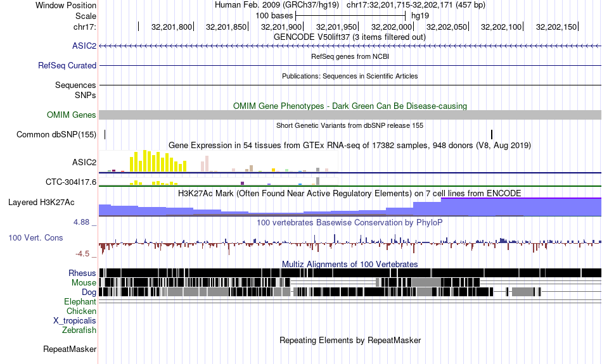
Task: Click the 32,201,950 ruler coordinate
Action: coord(336,27)
